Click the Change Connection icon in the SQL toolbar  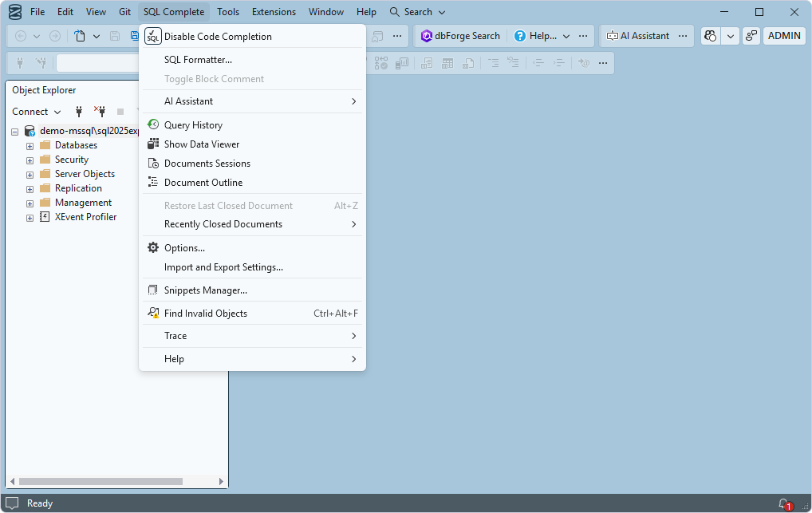[x=41, y=63]
